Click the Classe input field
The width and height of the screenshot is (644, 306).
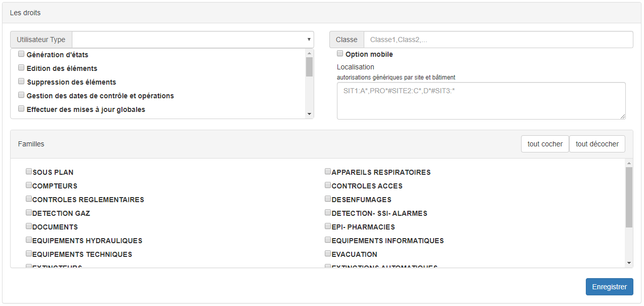[498, 40]
